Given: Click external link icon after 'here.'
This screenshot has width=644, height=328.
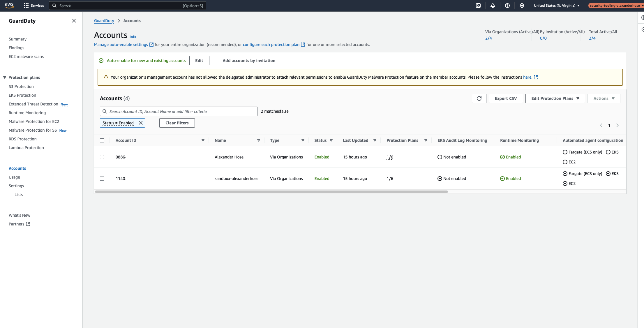Looking at the screenshot, I should pyautogui.click(x=536, y=77).
